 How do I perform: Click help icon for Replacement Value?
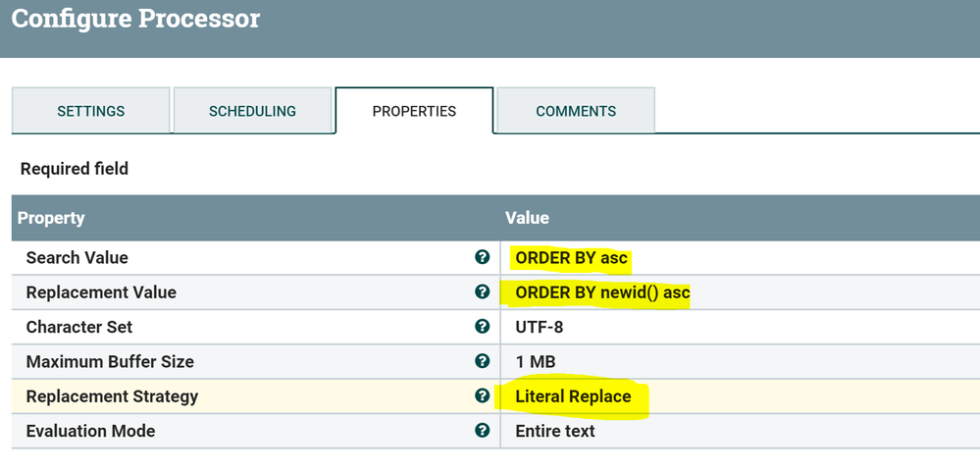point(482,291)
